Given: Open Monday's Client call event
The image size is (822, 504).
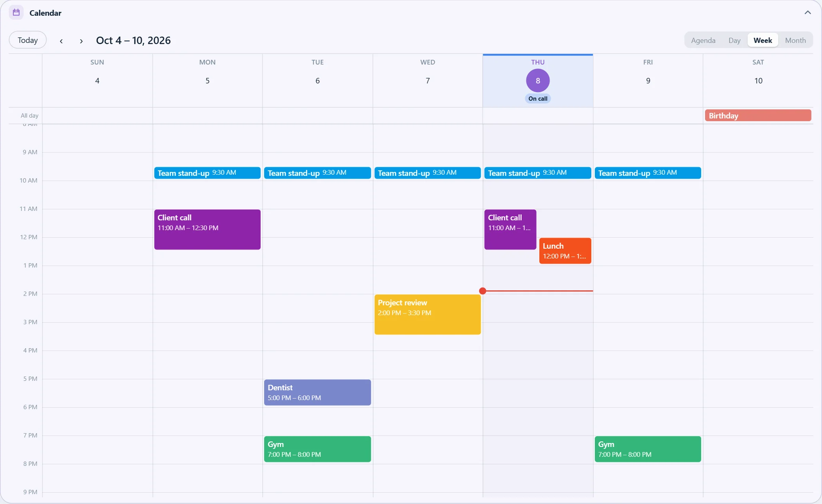Looking at the screenshot, I should point(207,229).
